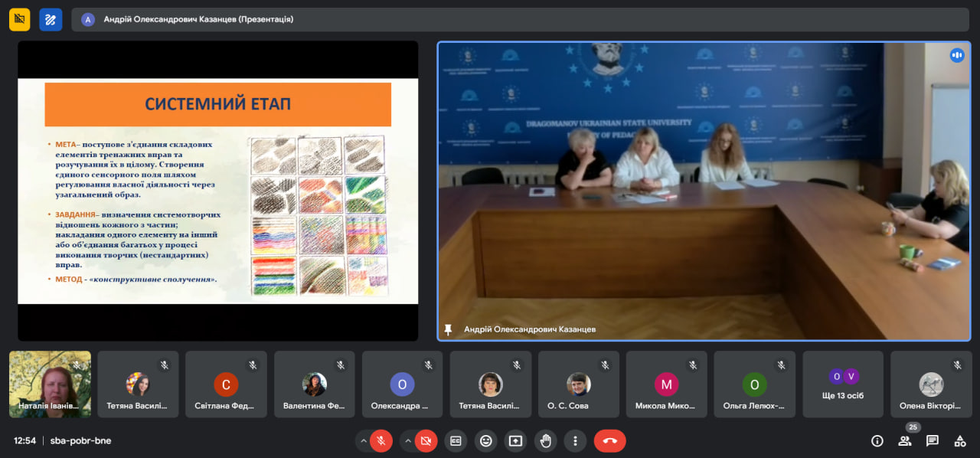Viewport: 980px width, 458px height.
Task: Unmute the microphone
Action: tap(381, 440)
